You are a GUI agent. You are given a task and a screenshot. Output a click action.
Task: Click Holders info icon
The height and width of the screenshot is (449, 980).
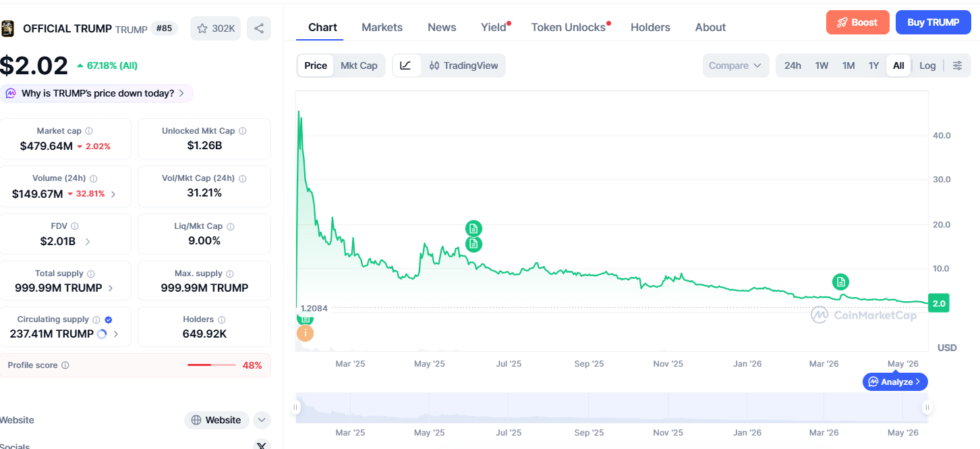(x=221, y=320)
